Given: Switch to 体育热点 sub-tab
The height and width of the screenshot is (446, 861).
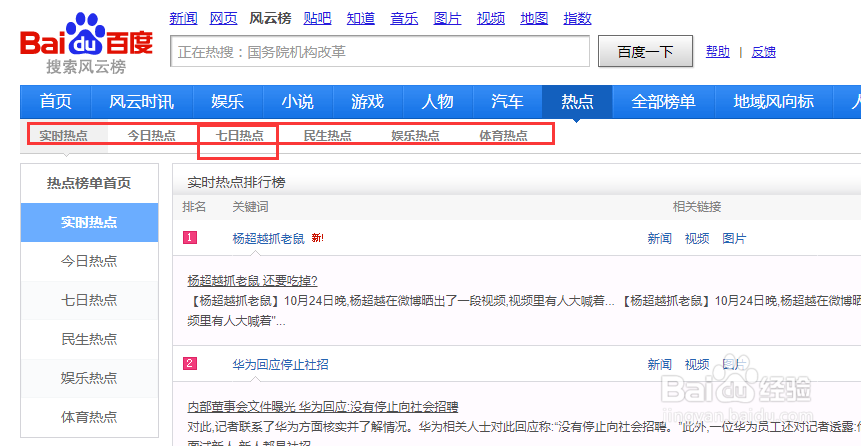Looking at the screenshot, I should coord(504,135).
